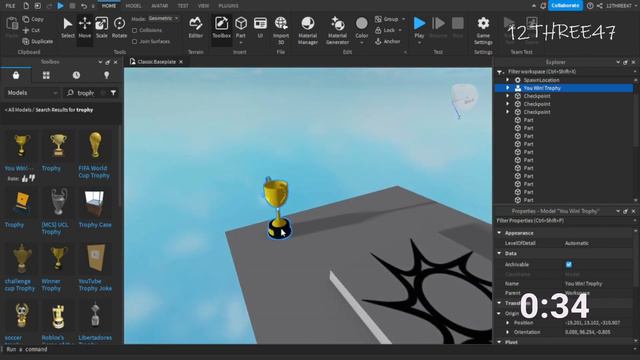Expand the You Win! Trophy model
Screen dimensions: 640x360
coord(508,88)
